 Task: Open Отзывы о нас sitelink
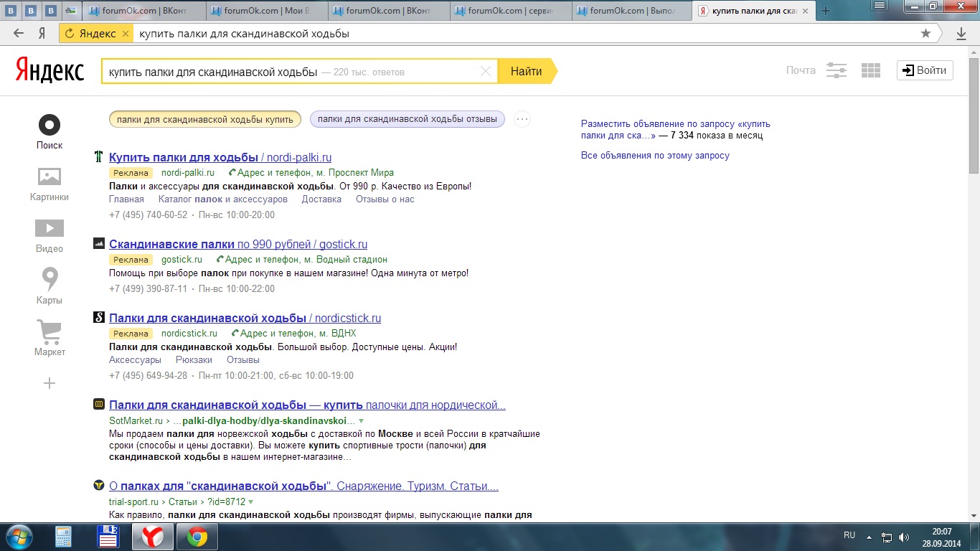pos(385,199)
